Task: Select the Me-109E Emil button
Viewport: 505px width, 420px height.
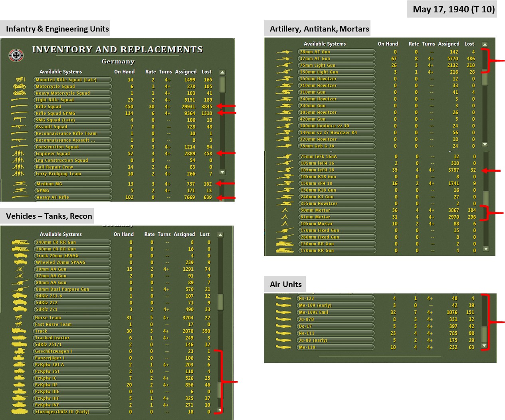Action: tap(336, 312)
